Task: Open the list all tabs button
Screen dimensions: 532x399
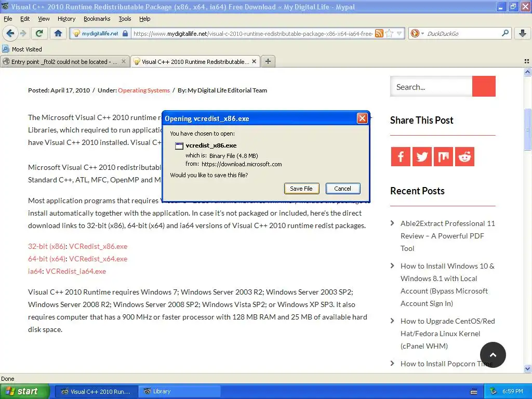Action: coord(527,61)
